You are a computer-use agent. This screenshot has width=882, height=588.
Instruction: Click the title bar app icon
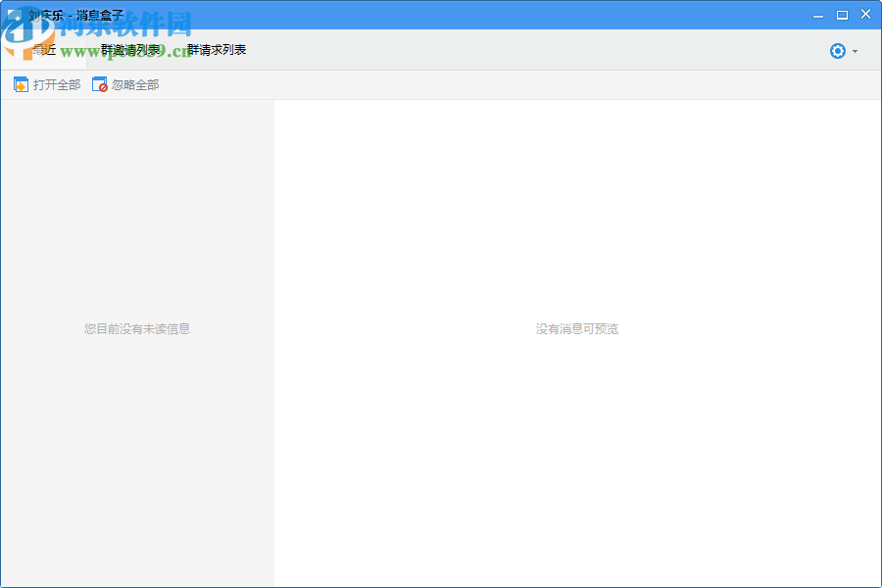click(15, 16)
